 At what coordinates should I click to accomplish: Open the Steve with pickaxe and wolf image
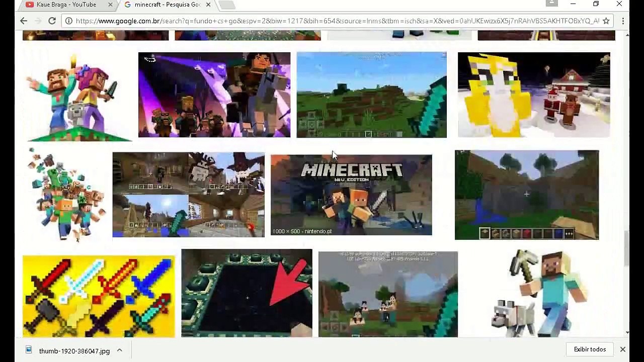click(541, 293)
